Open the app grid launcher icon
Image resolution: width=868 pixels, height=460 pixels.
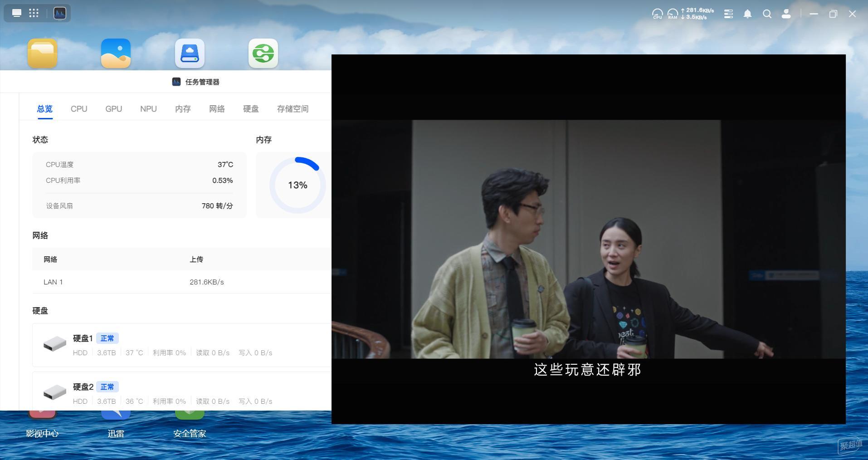[34, 13]
